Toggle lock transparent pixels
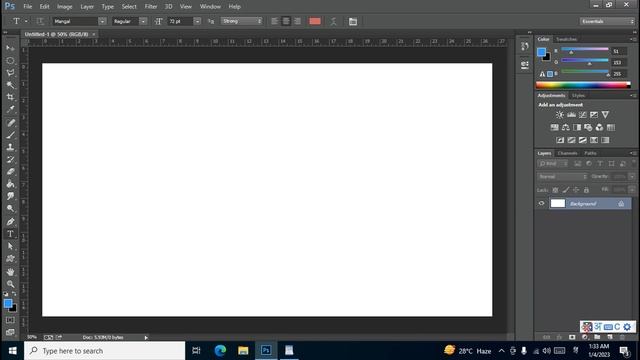This screenshot has width=640, height=360. coord(555,190)
